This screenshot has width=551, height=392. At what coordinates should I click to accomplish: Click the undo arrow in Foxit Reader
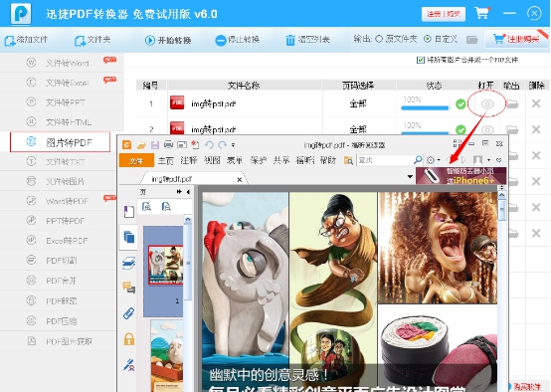pyautogui.click(x=210, y=144)
